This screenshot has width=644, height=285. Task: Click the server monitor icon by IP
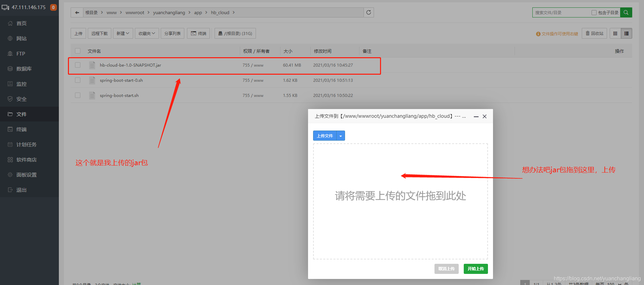click(x=5, y=7)
